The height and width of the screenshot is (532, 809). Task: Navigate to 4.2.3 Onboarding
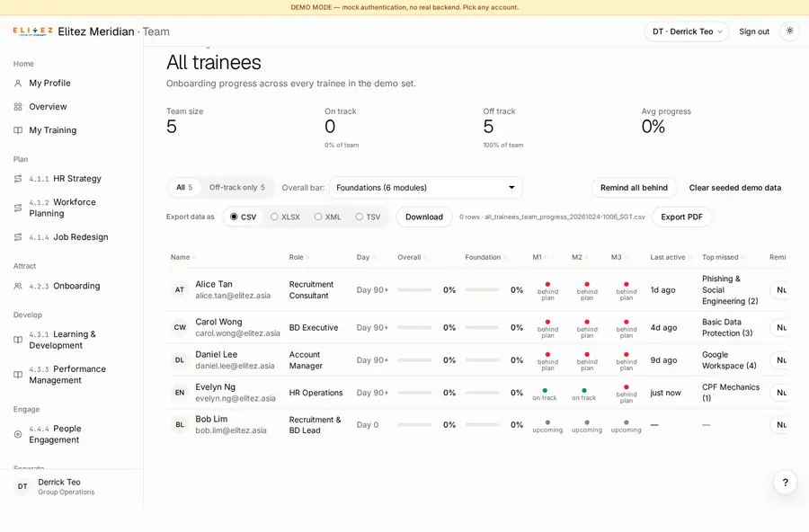72,286
